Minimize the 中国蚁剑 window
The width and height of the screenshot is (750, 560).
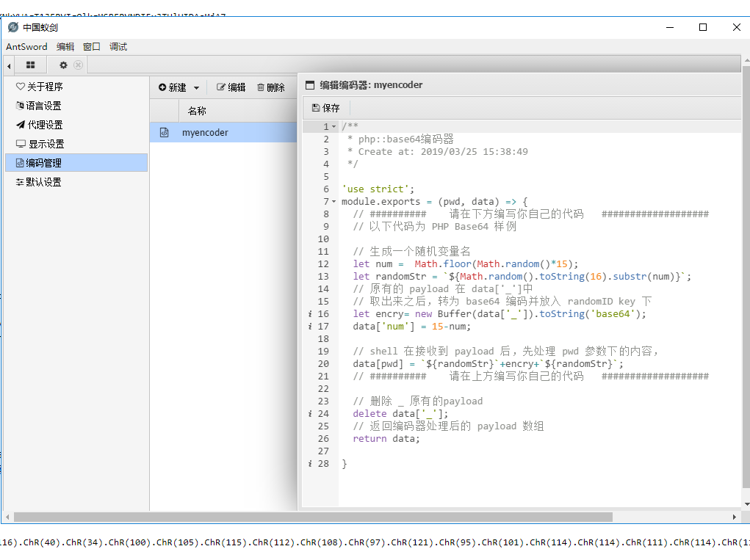click(670, 27)
